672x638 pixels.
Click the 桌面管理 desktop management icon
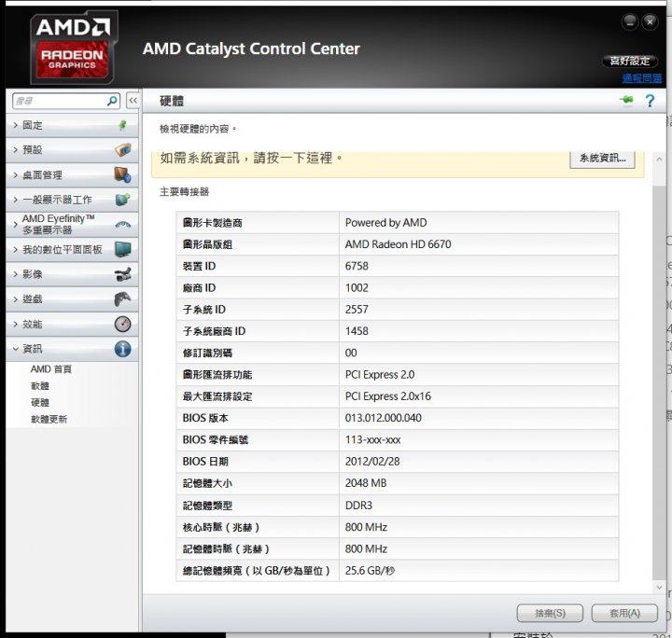(122, 174)
